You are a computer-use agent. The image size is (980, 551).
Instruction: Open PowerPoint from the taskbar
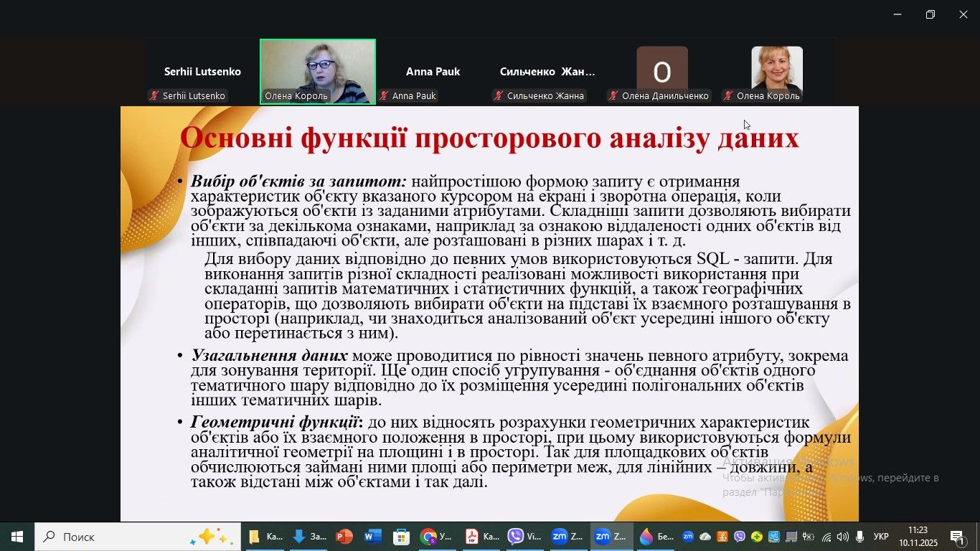[344, 537]
